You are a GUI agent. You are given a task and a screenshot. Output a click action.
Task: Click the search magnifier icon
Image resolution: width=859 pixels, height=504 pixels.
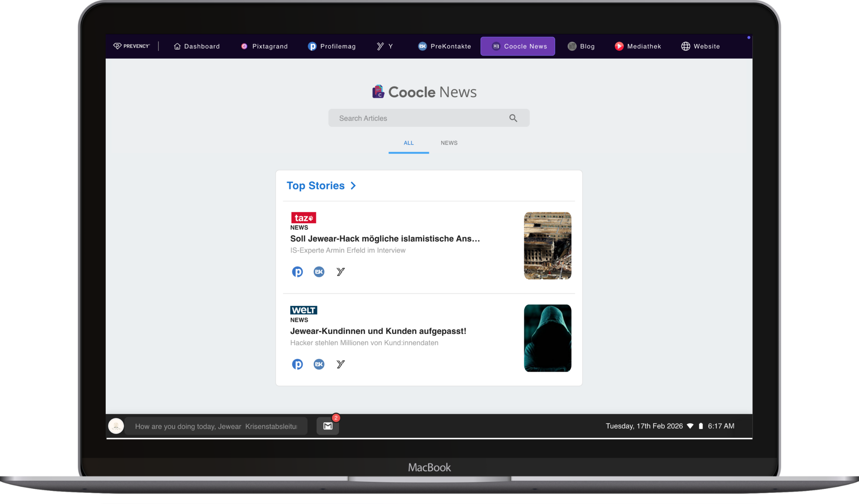pyautogui.click(x=513, y=118)
